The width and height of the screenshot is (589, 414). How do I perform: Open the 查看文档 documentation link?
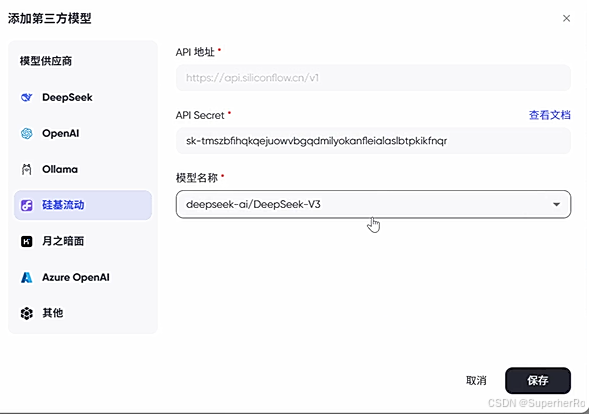click(550, 115)
